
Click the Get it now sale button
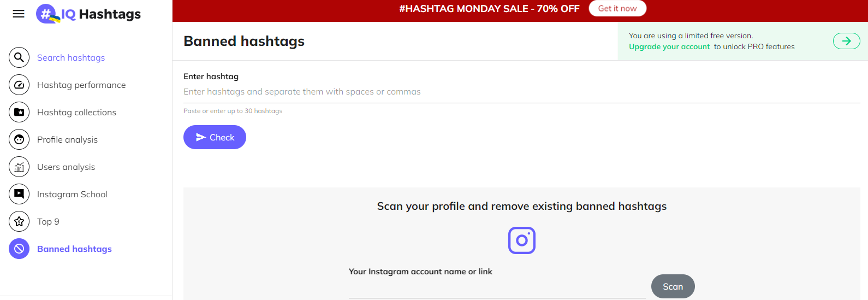(617, 8)
